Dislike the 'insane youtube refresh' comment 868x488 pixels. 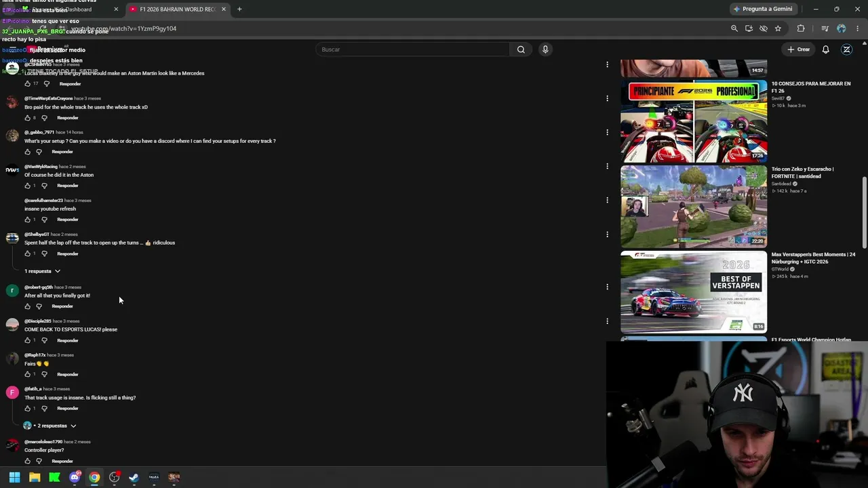(44, 220)
